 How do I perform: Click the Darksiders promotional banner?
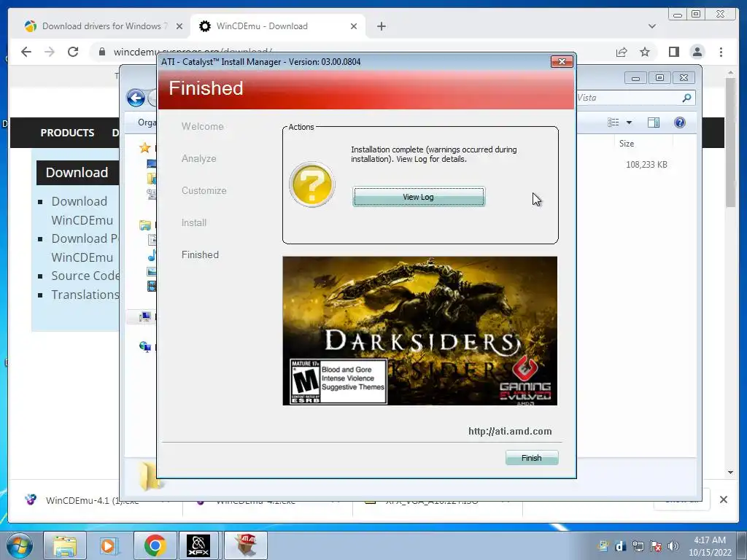(419, 331)
